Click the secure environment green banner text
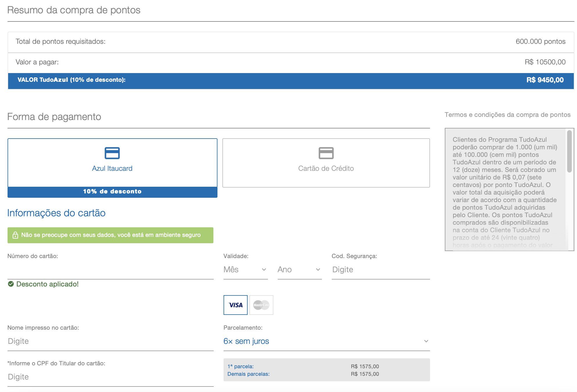577x392 pixels. 111,235
